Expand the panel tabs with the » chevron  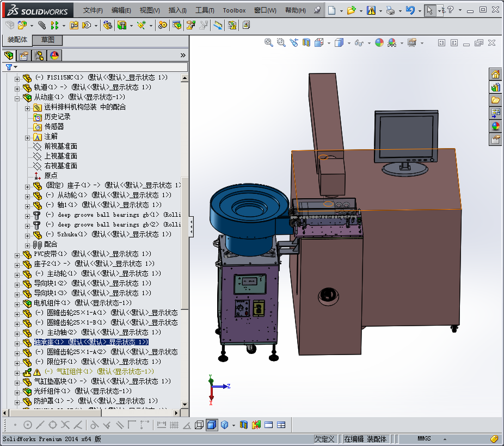183,56
